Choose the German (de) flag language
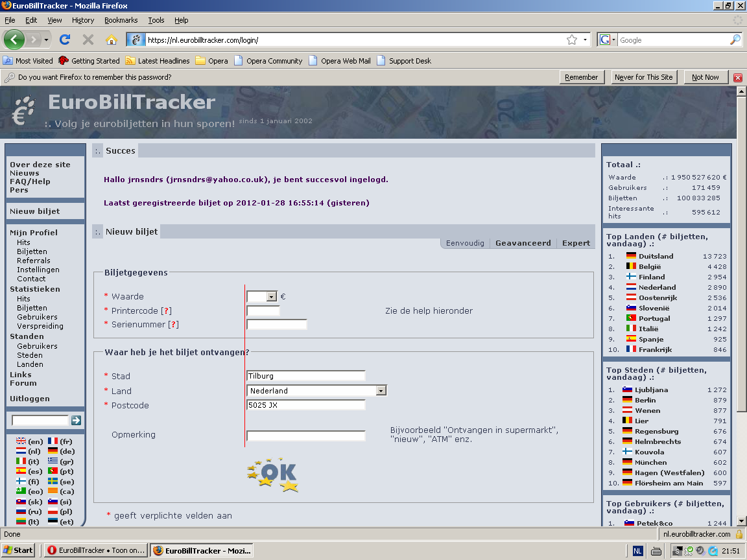747x560 pixels. click(x=53, y=451)
